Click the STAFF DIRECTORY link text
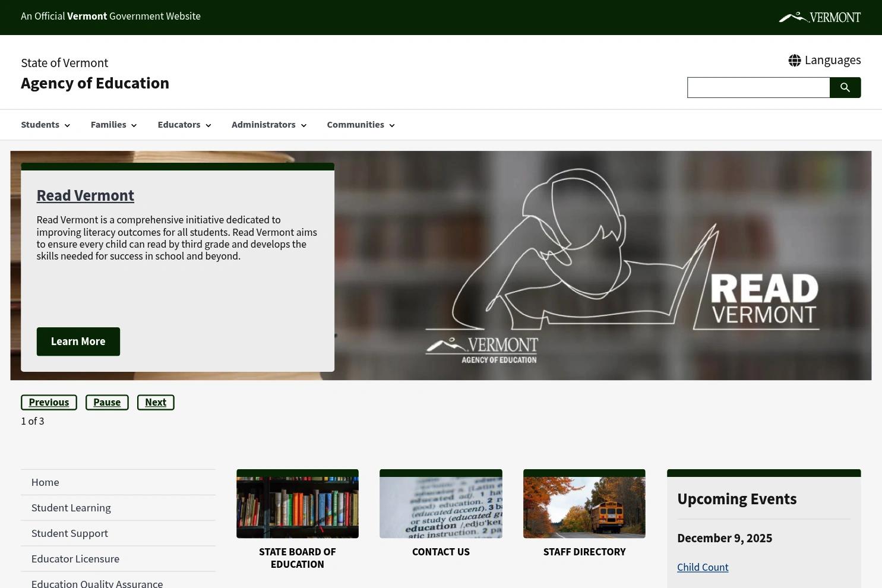Image resolution: width=882 pixels, height=588 pixels. pyautogui.click(x=584, y=552)
